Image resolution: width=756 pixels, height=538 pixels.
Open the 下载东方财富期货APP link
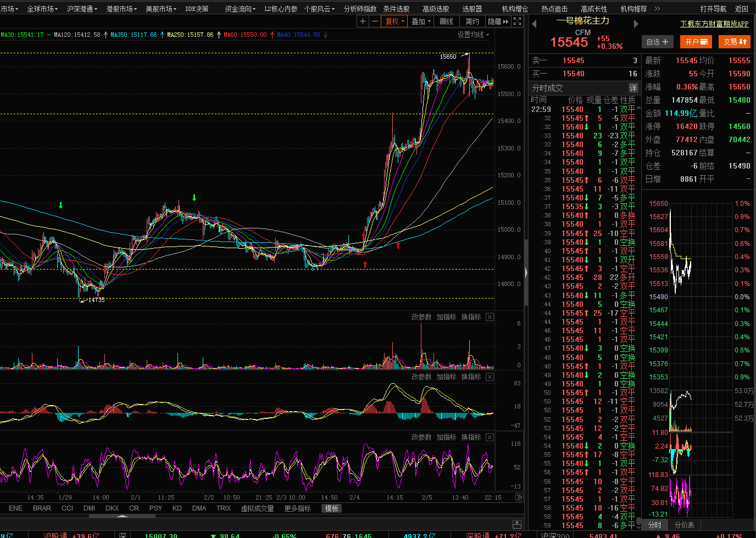[714, 24]
